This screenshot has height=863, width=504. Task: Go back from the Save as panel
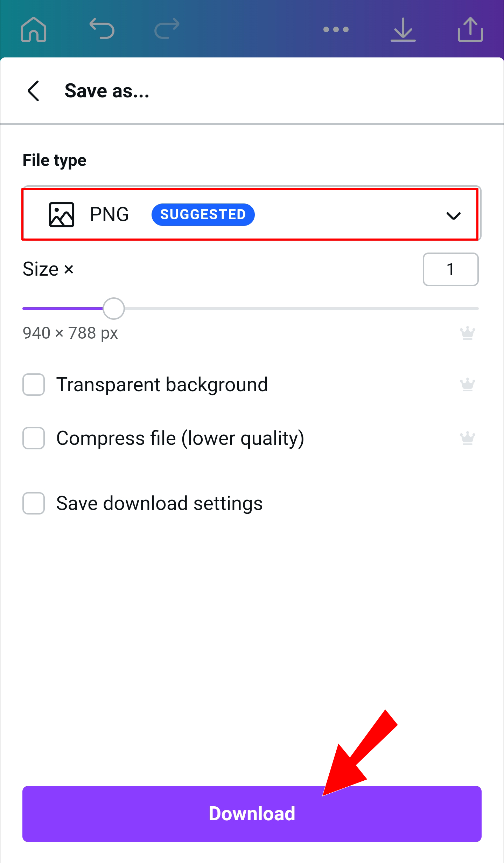(x=34, y=91)
